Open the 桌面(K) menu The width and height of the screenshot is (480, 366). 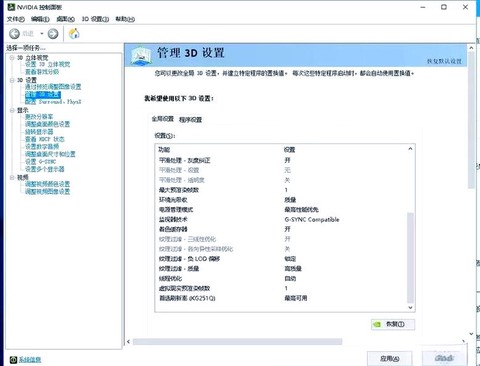pos(65,19)
